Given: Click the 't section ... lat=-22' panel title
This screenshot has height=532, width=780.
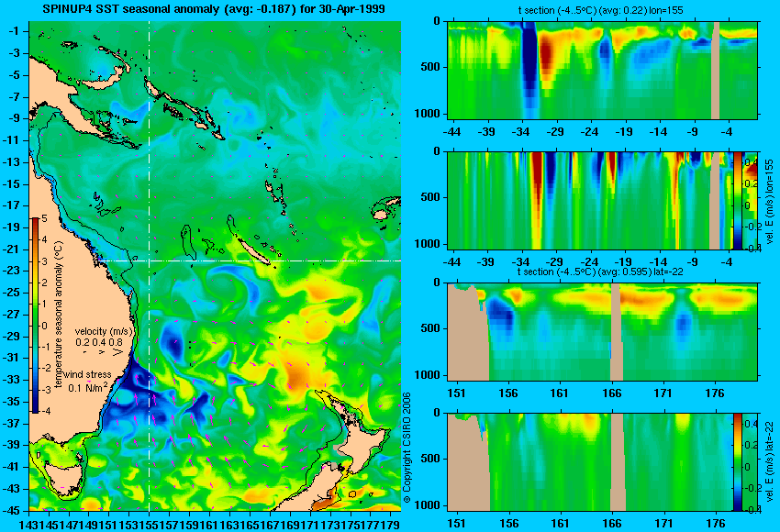Looking at the screenshot, I should [600, 272].
